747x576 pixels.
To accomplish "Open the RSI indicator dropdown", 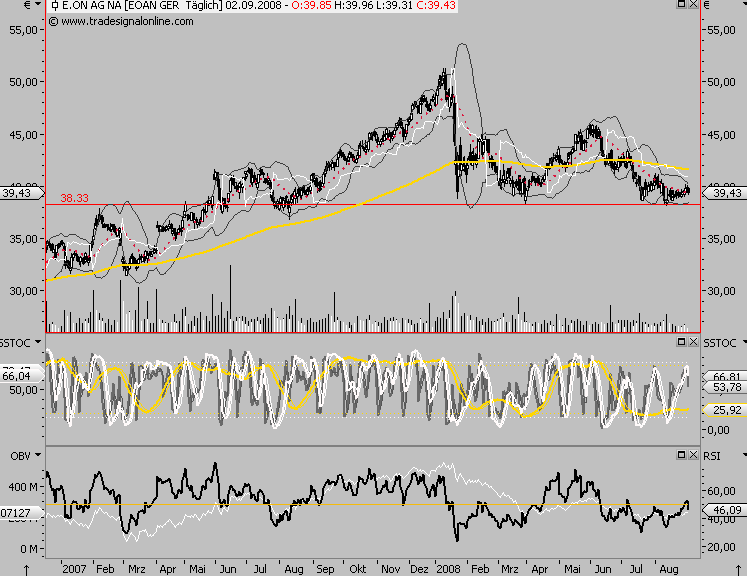I will point(744,455).
